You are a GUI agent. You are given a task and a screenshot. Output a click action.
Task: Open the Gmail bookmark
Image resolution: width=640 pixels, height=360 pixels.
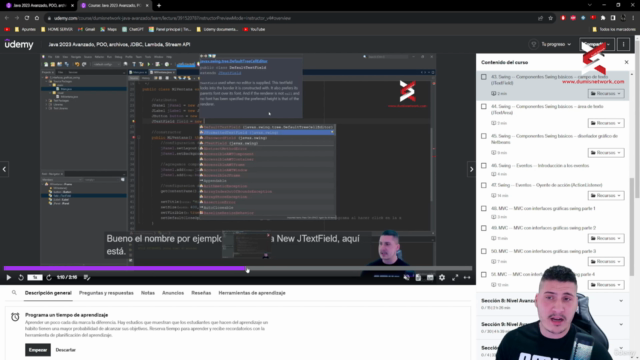tap(87, 29)
